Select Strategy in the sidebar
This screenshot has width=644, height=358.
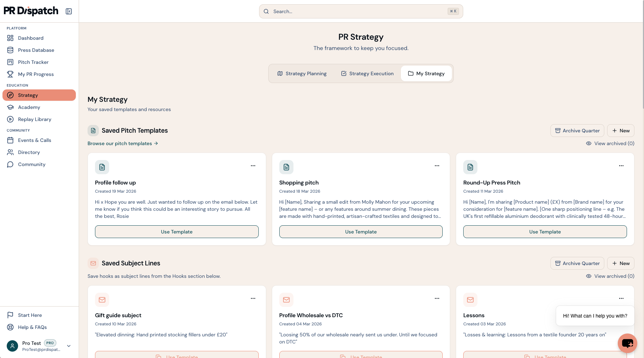pyautogui.click(x=39, y=95)
